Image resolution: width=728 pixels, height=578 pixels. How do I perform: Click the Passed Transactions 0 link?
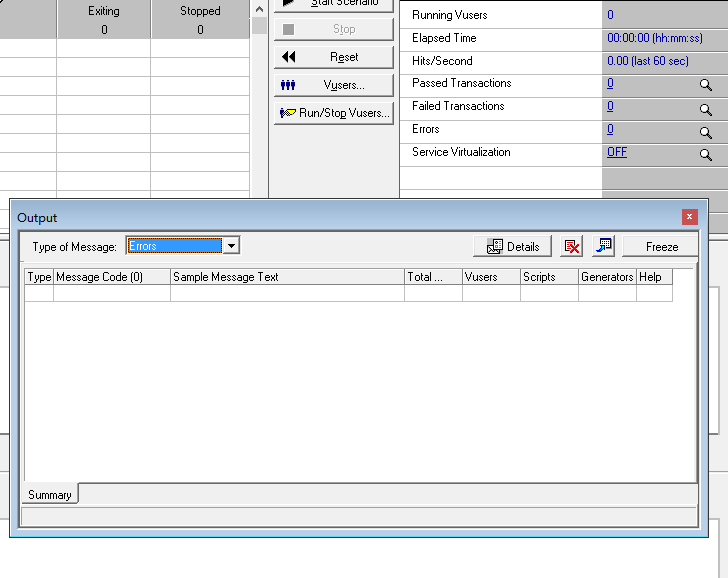[610, 83]
